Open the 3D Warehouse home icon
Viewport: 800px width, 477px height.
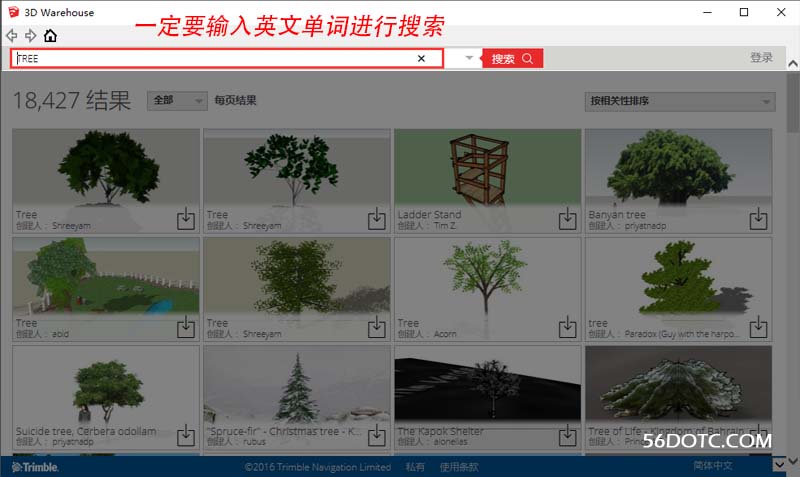[x=50, y=36]
